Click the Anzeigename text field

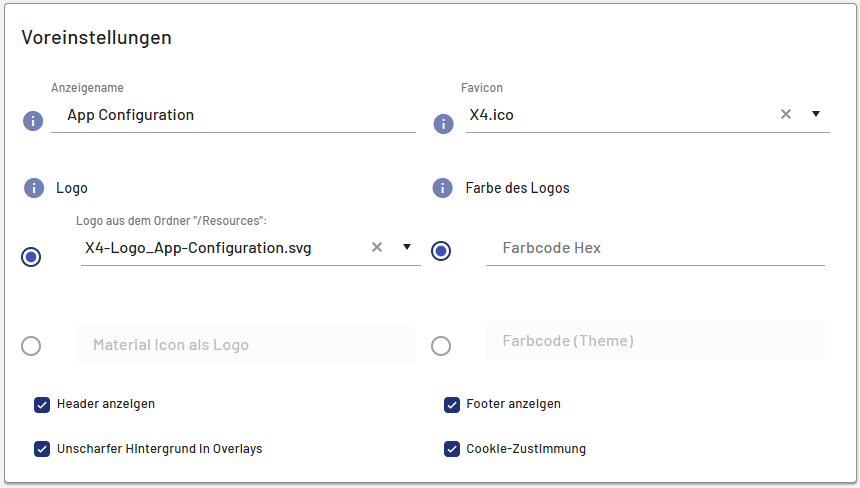233,115
